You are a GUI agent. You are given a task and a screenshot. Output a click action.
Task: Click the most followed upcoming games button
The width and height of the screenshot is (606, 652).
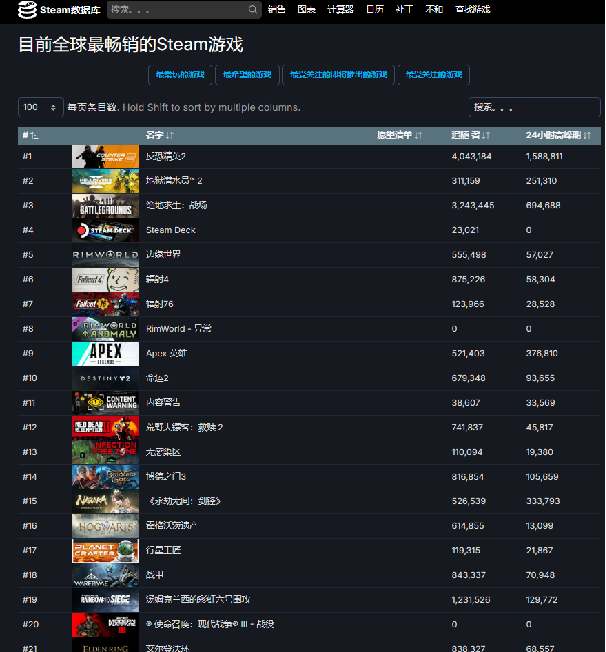[x=338, y=75]
